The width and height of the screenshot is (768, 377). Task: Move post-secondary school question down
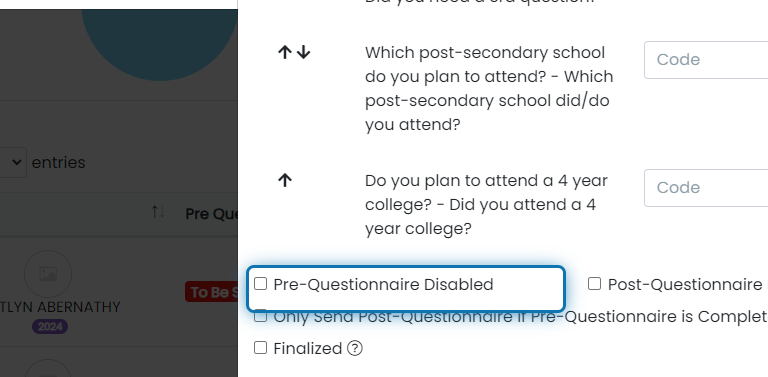[304, 52]
